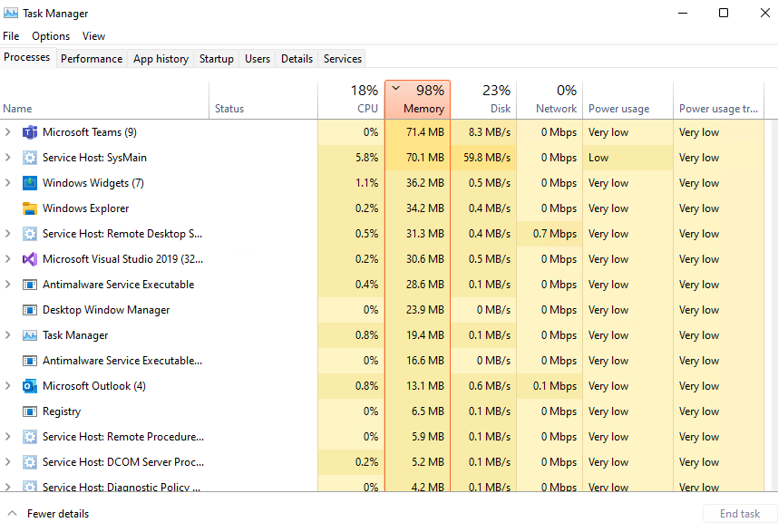Click the End task button
Screen dimensions: 778x532
pos(739,514)
